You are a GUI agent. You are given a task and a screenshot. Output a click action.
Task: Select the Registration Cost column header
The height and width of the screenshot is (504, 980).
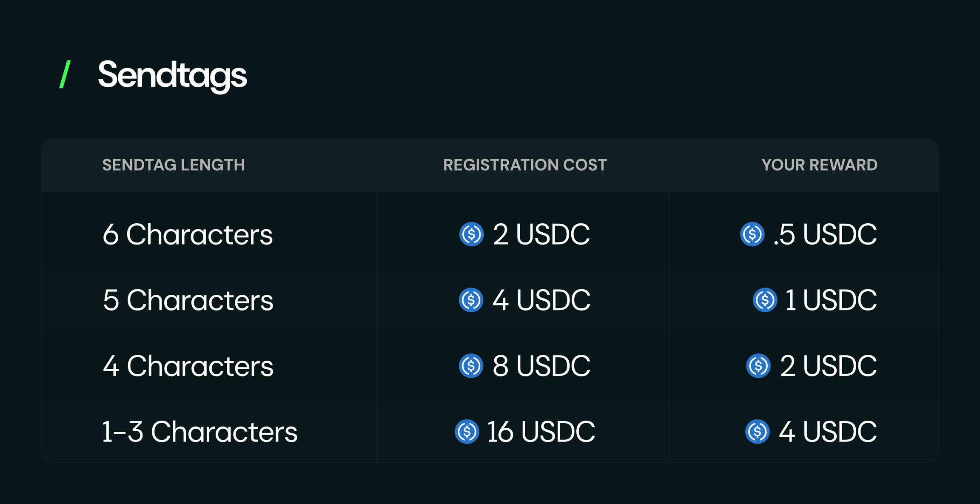pos(525,165)
